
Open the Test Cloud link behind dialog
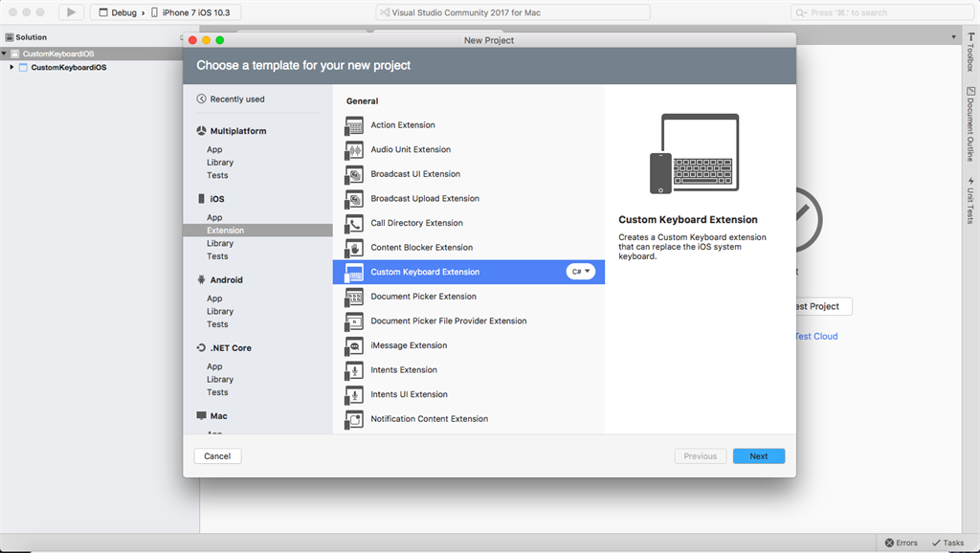click(817, 336)
